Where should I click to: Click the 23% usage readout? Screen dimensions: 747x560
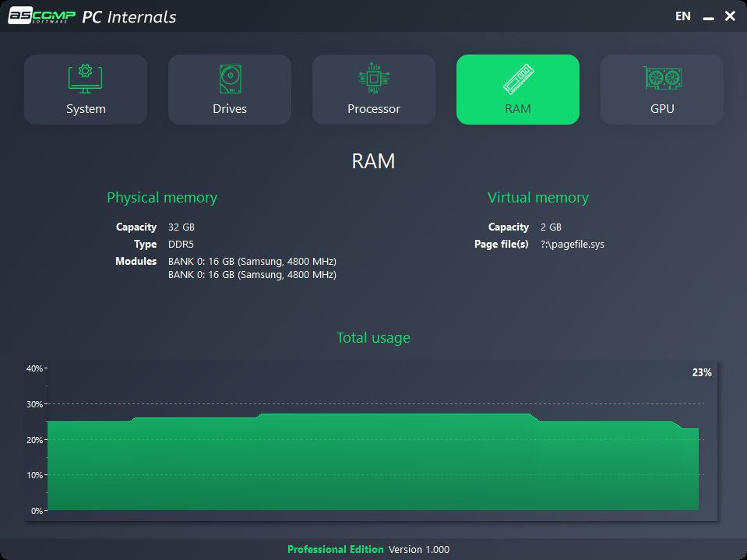[702, 372]
